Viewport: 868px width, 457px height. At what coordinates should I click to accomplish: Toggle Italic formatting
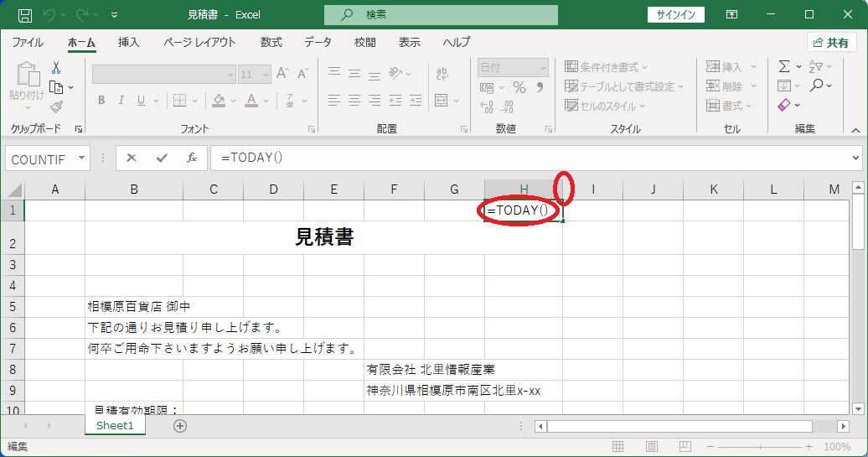point(121,101)
